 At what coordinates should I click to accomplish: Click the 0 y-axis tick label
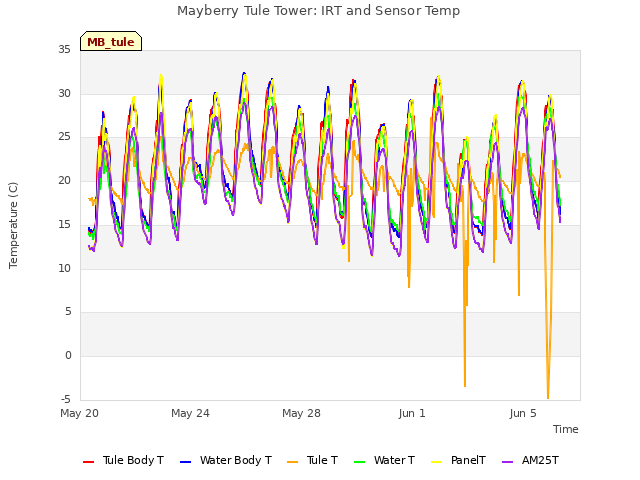point(68,356)
